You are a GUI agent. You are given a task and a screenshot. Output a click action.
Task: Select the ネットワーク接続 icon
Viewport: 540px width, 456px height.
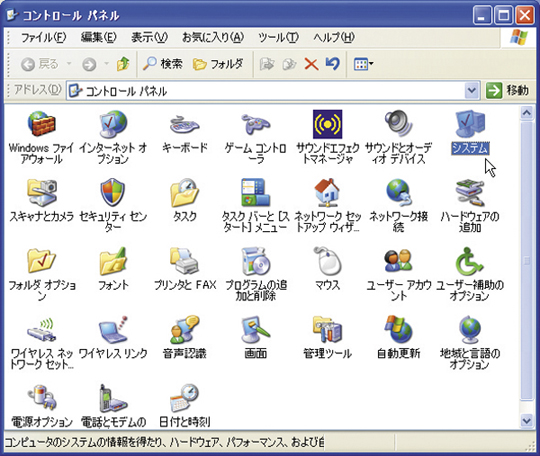click(398, 192)
